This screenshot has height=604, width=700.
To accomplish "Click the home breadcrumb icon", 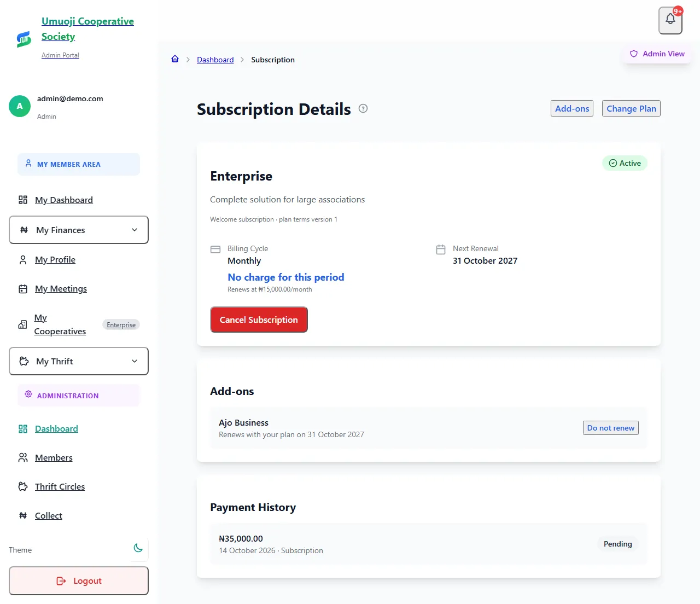I will (x=175, y=59).
